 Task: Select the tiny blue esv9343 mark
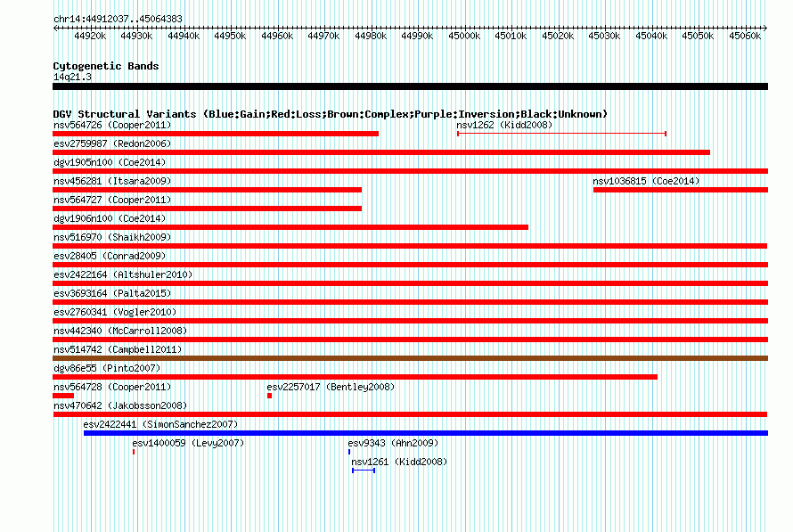tap(349, 452)
